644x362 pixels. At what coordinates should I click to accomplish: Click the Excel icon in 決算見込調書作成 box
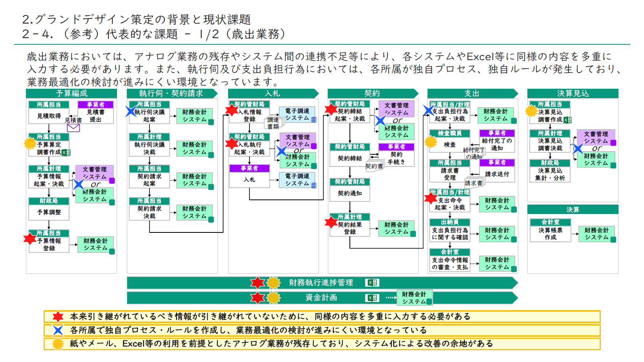(567, 120)
